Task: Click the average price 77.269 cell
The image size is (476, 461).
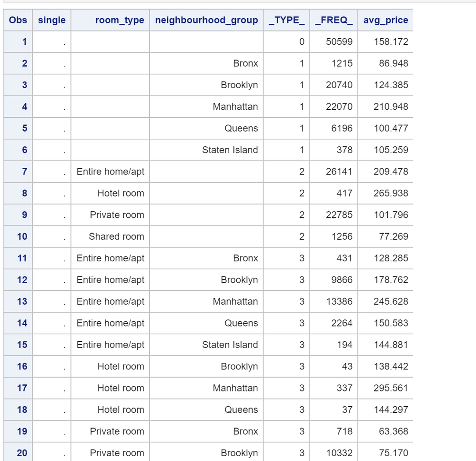Action: coord(394,236)
